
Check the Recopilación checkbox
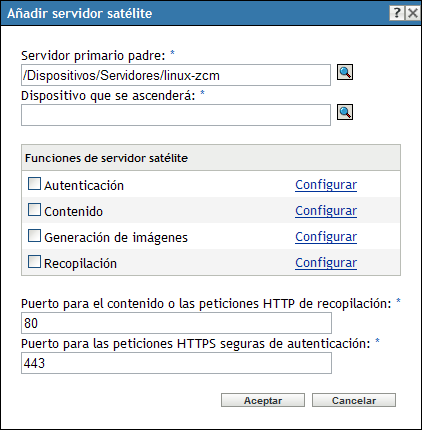pyautogui.click(x=34, y=262)
